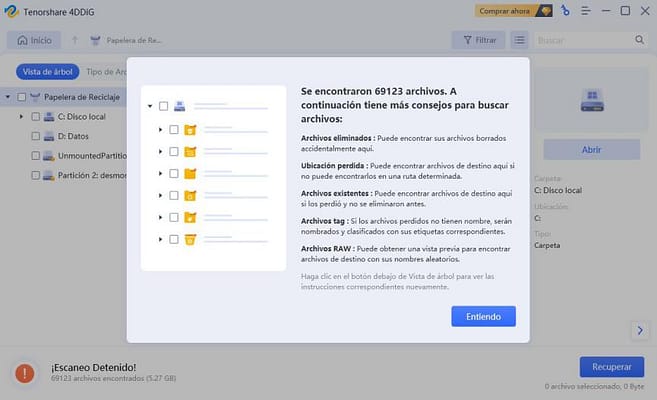Viewport: 657px width, 400px height.
Task: Go to Inicio home
Action: 34,40
